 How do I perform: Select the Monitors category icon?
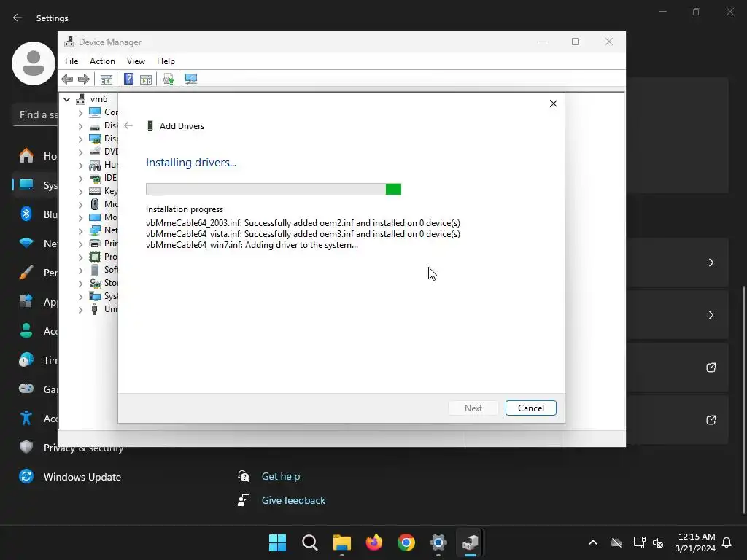click(x=95, y=217)
